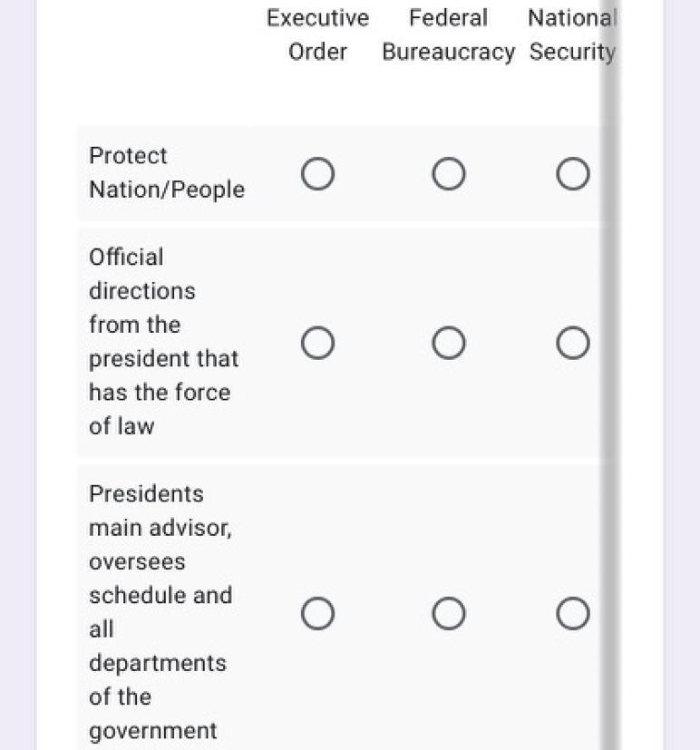Select National Security for Protect Nation/People
The width and height of the screenshot is (700, 750).
[x=572, y=173]
